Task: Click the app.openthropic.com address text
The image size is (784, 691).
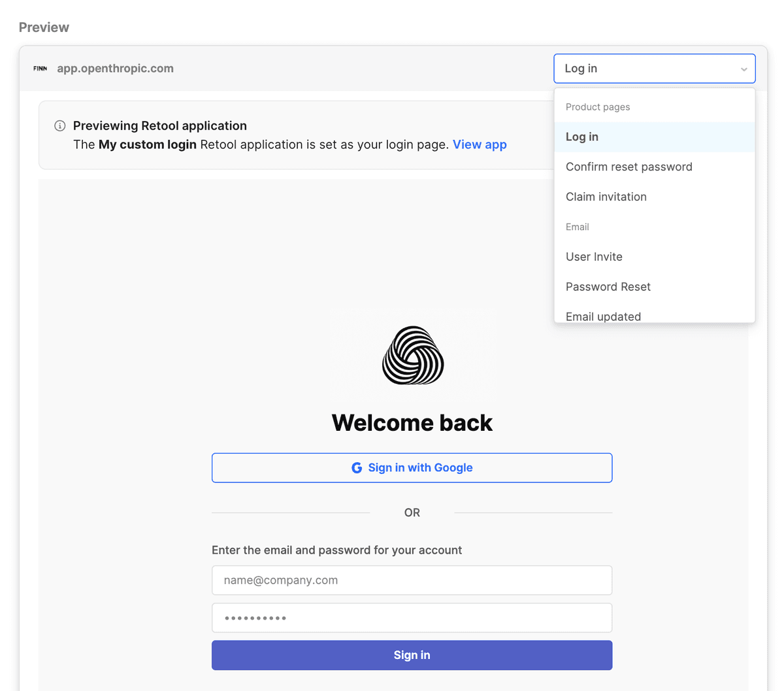Action: pyautogui.click(x=115, y=68)
